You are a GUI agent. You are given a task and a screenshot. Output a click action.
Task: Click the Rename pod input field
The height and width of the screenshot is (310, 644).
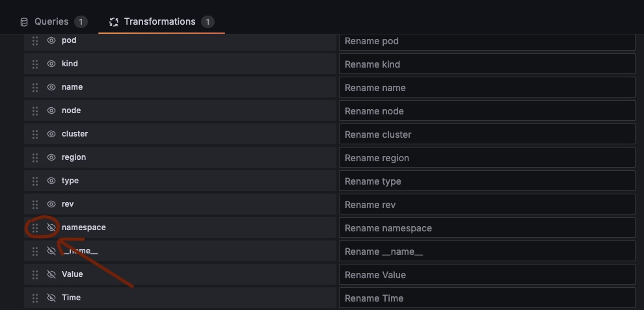[487, 41]
